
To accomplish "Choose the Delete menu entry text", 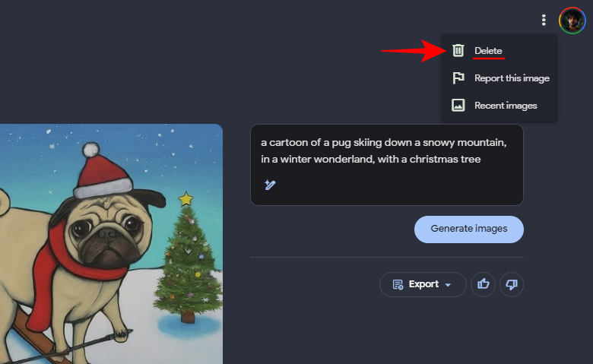I will point(488,51).
